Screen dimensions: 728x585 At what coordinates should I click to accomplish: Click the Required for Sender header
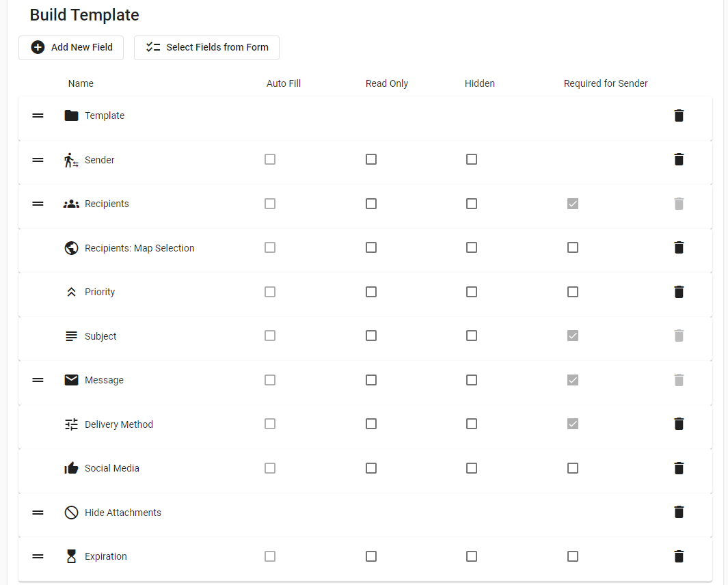click(606, 83)
